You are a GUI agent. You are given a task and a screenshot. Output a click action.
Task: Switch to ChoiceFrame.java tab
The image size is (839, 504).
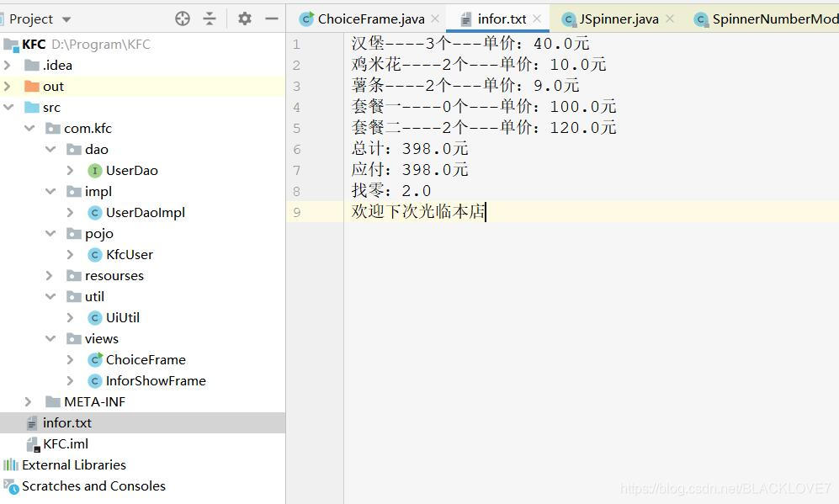371,19
